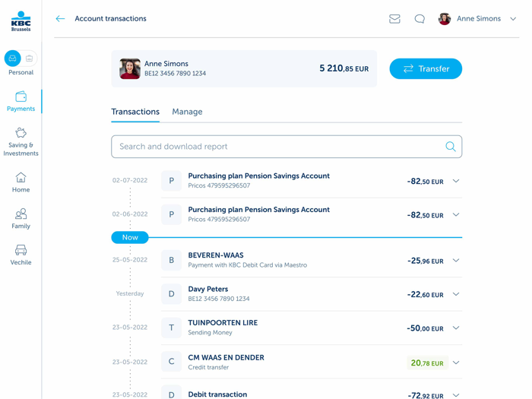Click the B icon for BEVEREN-WAAS
Screen dimensions: 532x399
click(171, 260)
